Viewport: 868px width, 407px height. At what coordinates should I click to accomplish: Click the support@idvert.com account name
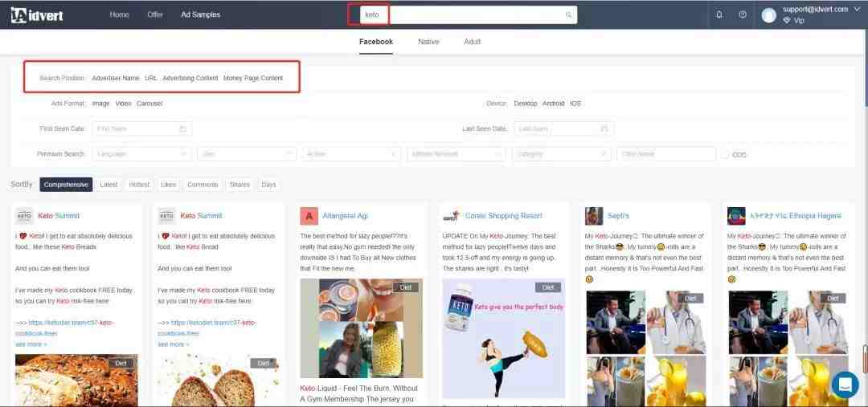click(816, 10)
